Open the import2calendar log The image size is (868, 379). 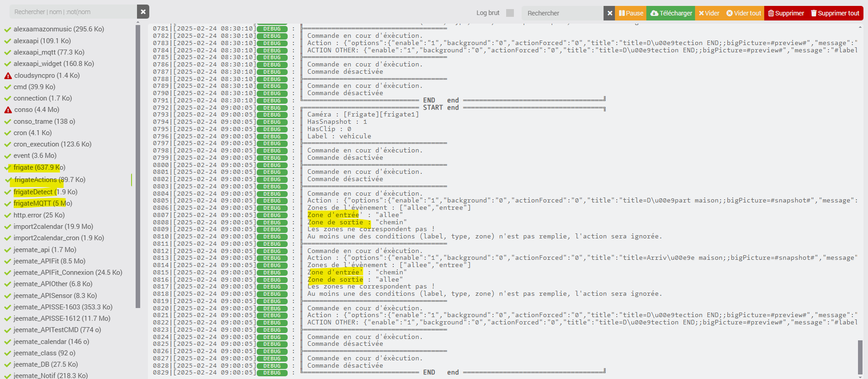coord(53,227)
